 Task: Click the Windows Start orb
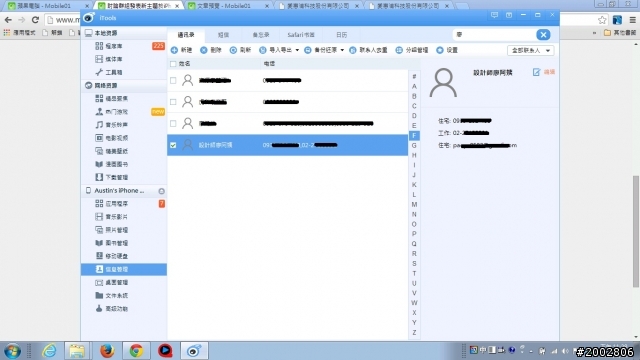point(12,351)
